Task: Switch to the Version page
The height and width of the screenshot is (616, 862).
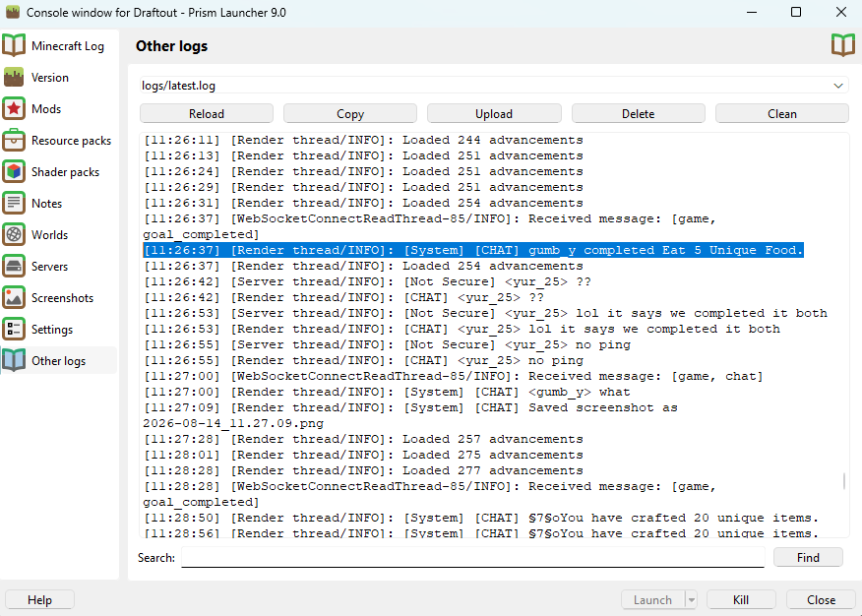Action: [x=59, y=77]
